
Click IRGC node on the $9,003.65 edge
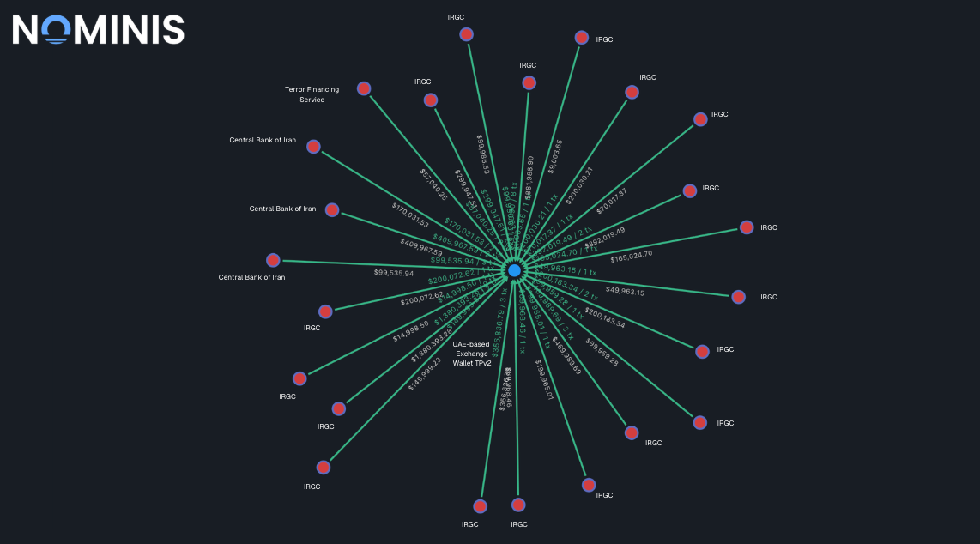click(582, 38)
